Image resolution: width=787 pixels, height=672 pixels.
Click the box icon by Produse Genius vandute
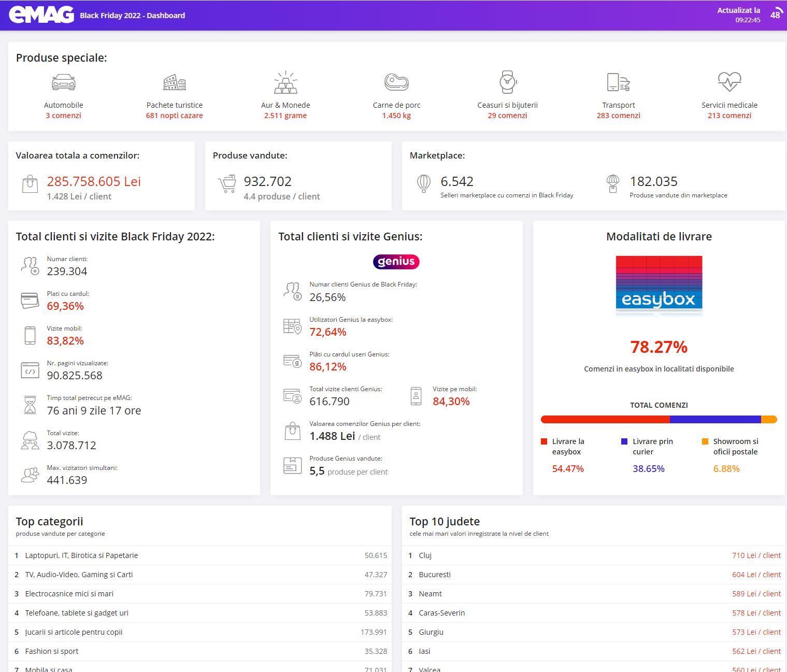coord(293,465)
